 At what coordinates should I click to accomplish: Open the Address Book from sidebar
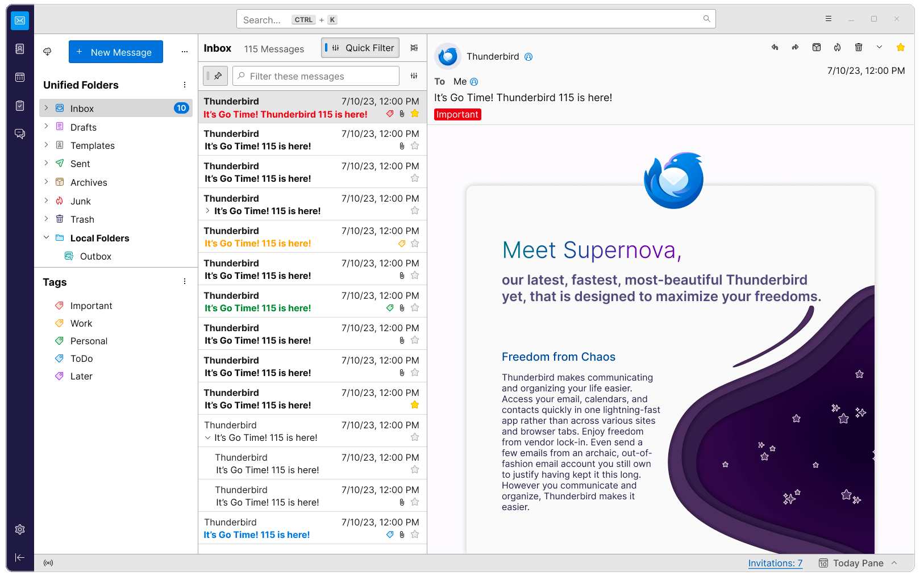(x=20, y=49)
